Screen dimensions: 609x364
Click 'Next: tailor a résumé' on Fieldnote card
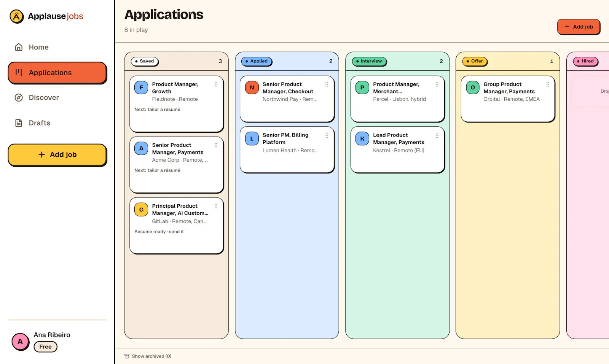[157, 110]
